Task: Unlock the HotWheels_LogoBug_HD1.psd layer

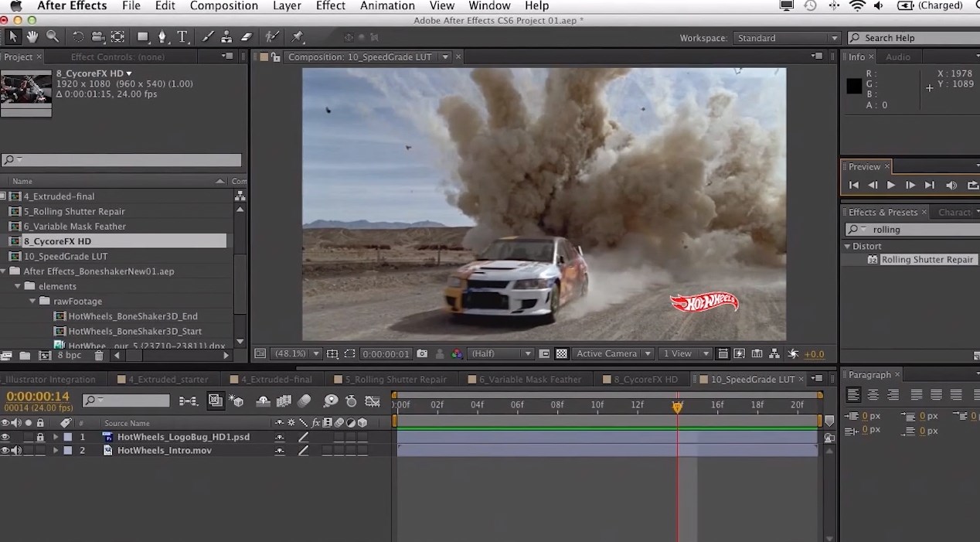Action: pyautogui.click(x=40, y=437)
